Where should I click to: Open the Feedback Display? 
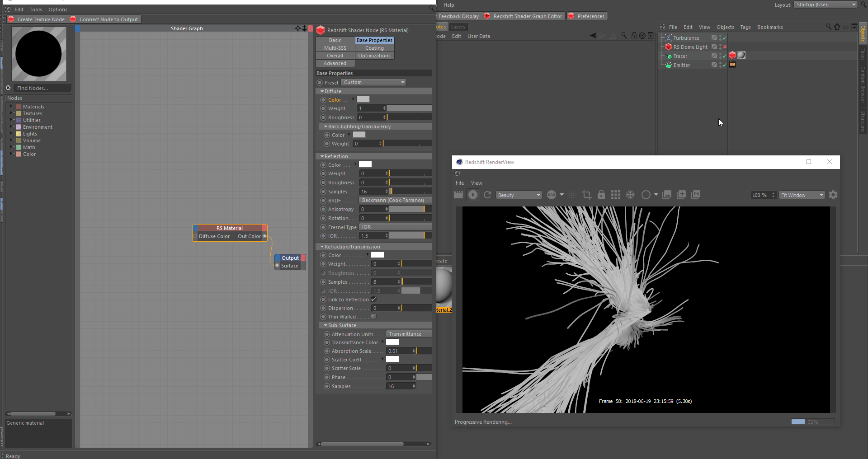tap(458, 16)
